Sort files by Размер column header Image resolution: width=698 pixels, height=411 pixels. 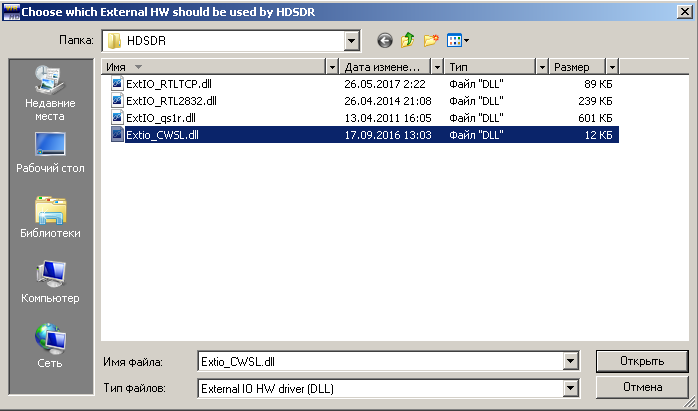[x=578, y=67]
